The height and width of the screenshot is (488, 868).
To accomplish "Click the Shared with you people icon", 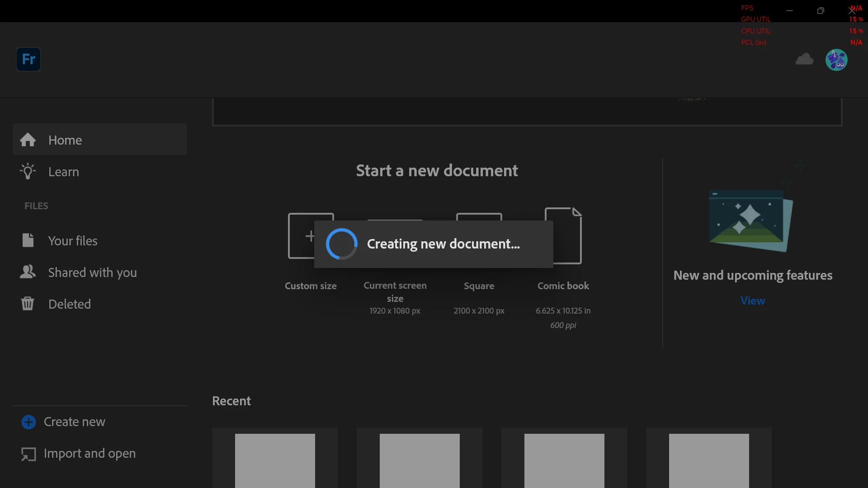I will [28, 272].
